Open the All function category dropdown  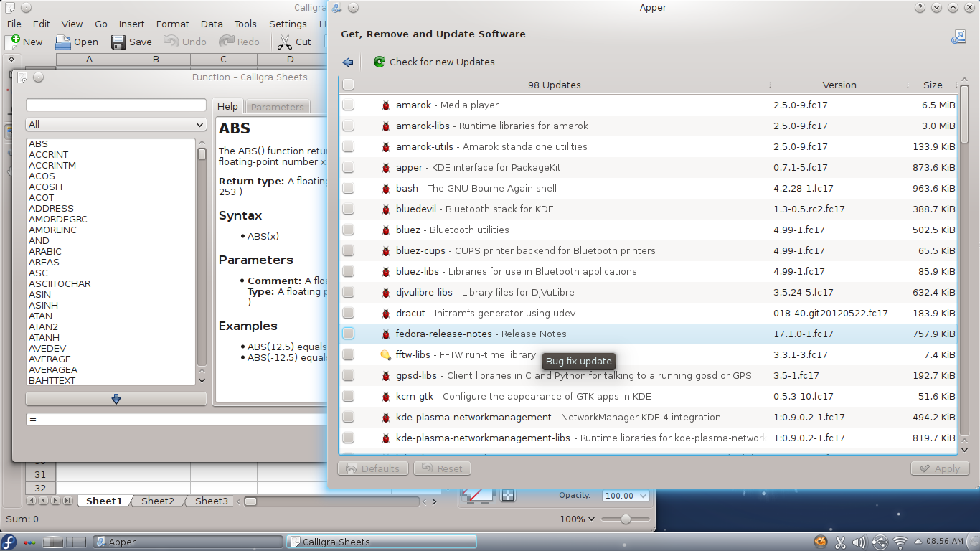pos(116,125)
